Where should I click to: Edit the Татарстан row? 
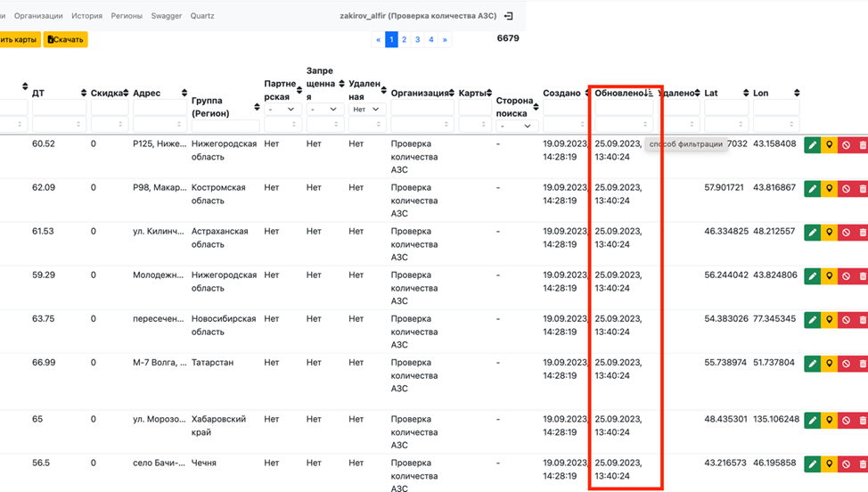812,364
